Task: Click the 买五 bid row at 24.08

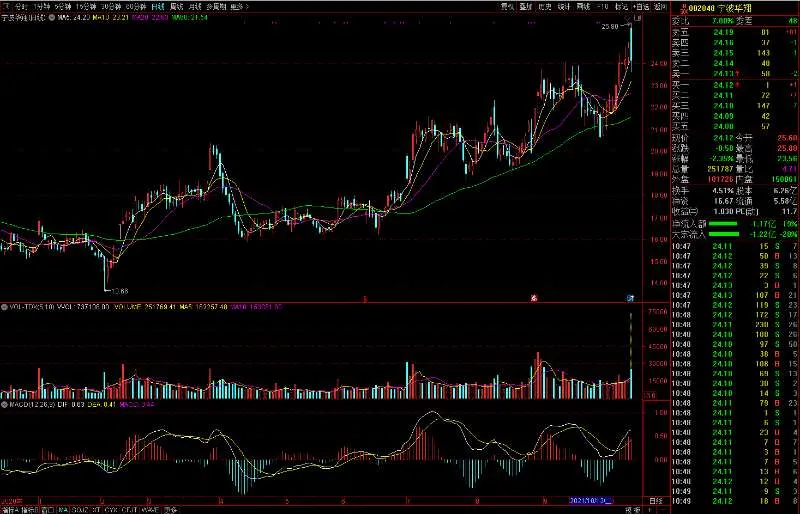Action: point(735,126)
